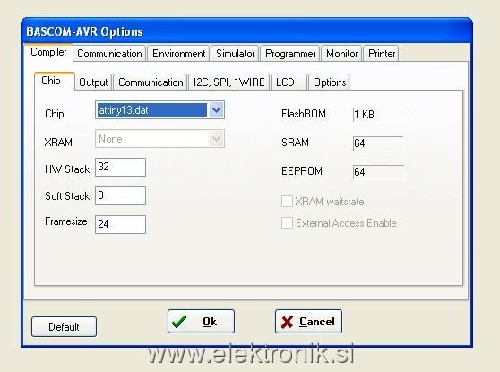Click the HW Stack field

[120, 167]
